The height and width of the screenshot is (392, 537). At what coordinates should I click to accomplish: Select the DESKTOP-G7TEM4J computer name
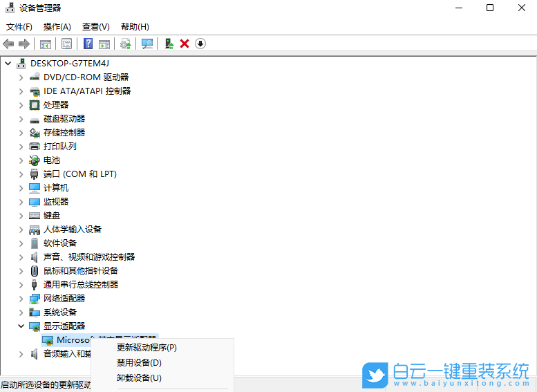(x=70, y=64)
